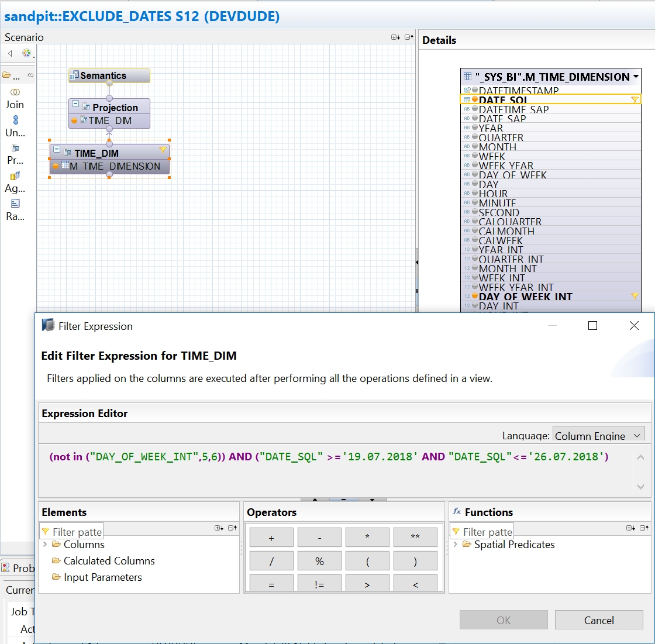Toggle output bullet of DATETIMESTAMP column
655x644 pixels.
(x=474, y=89)
